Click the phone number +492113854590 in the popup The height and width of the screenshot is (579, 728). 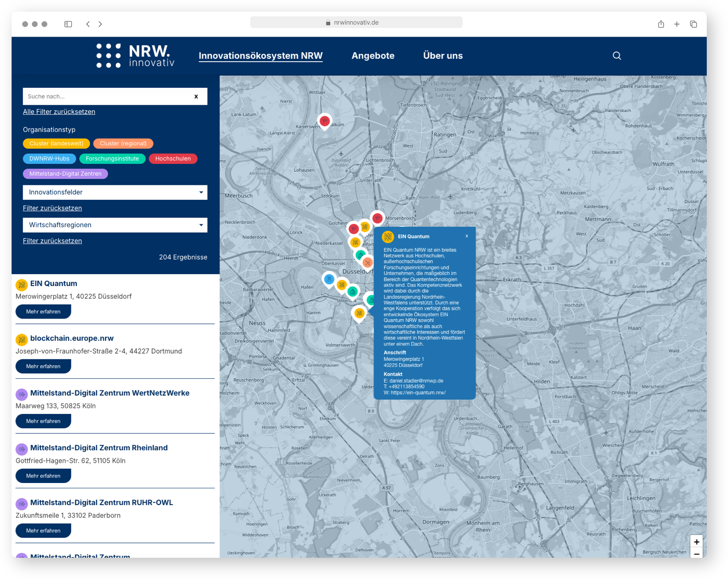tap(406, 386)
